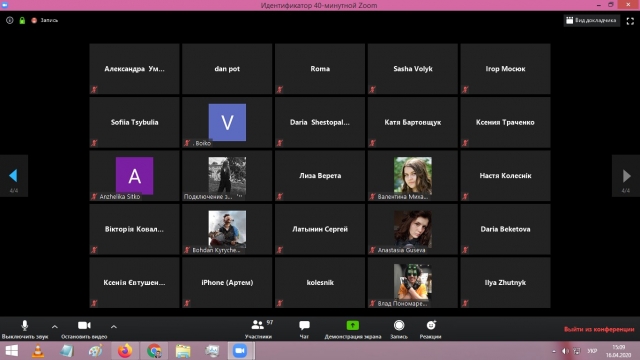Select the Ilya Zhutnyk participant tile
This screenshot has height=360, width=640.
tap(505, 282)
